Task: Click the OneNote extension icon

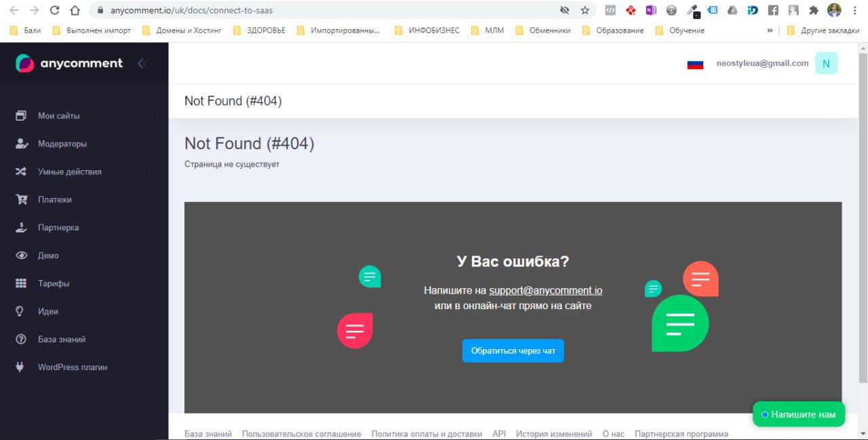Action: click(651, 10)
